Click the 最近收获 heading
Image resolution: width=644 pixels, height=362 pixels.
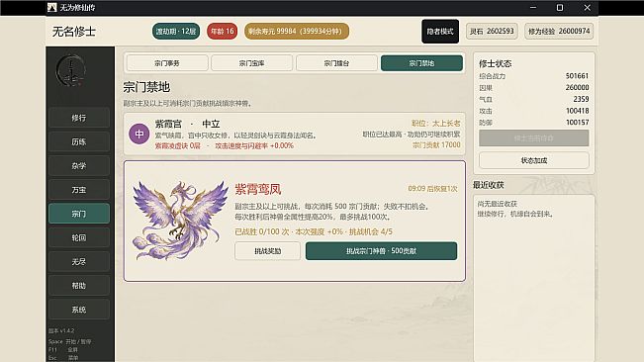489,185
